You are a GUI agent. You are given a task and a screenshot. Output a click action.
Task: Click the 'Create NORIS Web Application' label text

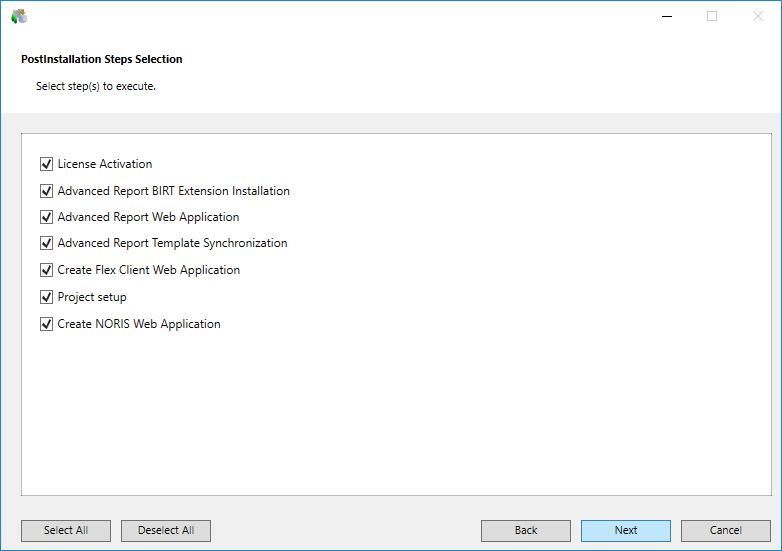click(x=139, y=324)
